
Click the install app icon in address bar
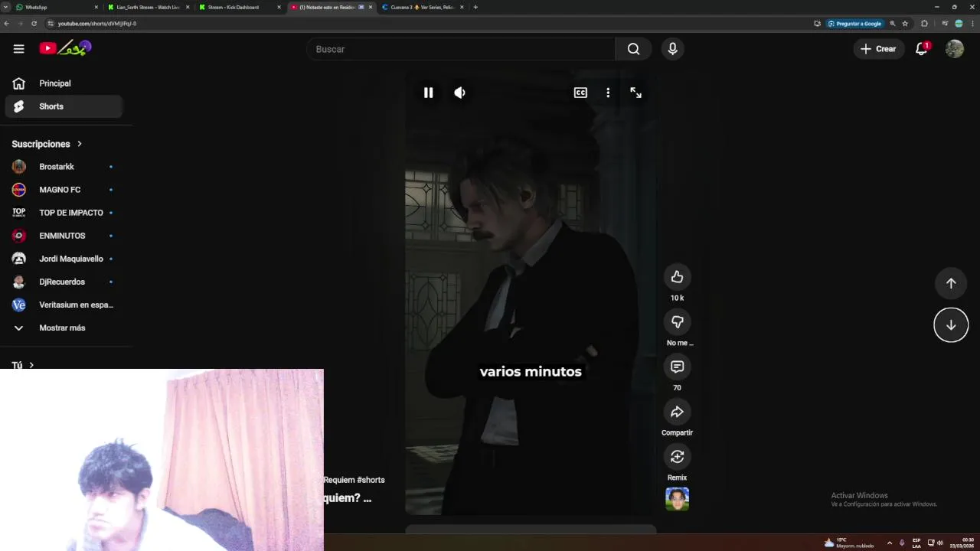tap(818, 24)
